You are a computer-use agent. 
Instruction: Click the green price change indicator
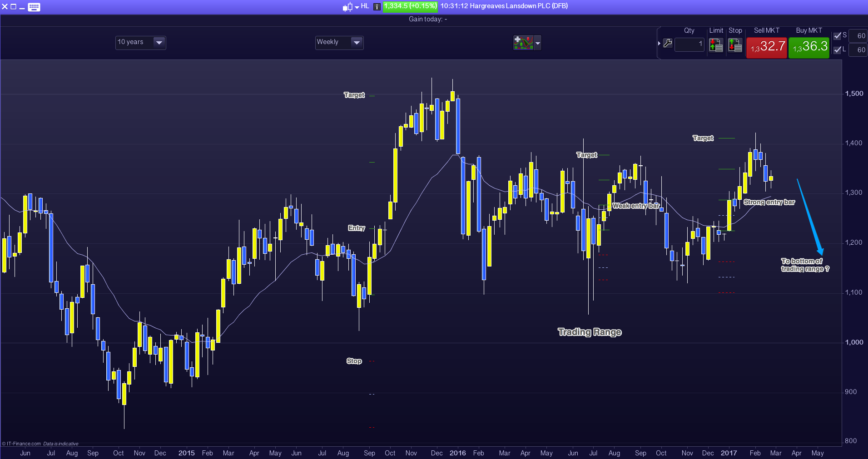(x=410, y=6)
